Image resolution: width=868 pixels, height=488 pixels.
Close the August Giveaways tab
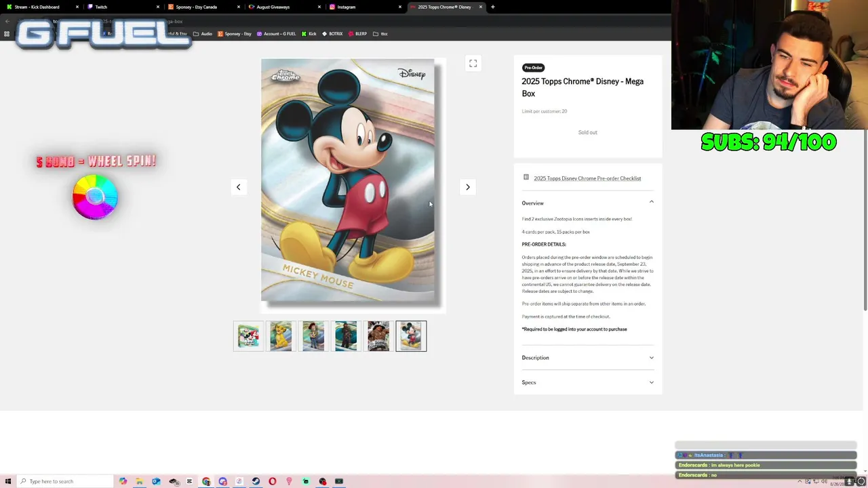point(319,7)
